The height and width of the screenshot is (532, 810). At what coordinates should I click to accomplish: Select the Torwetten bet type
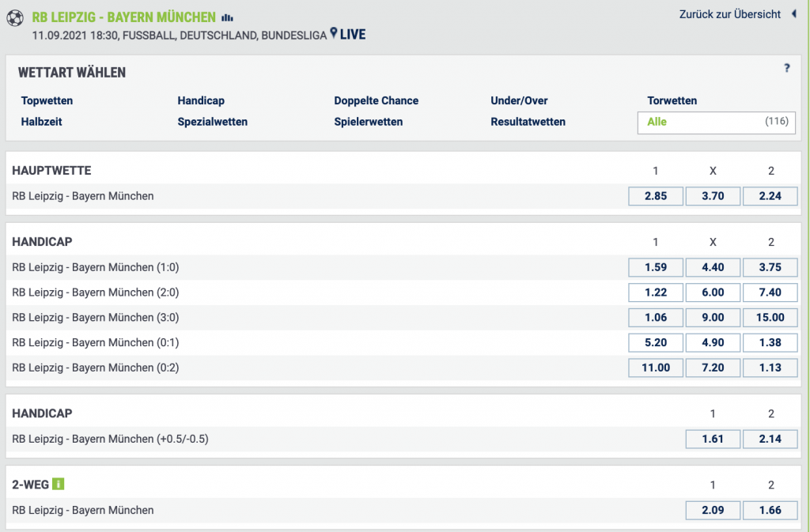pyautogui.click(x=672, y=100)
